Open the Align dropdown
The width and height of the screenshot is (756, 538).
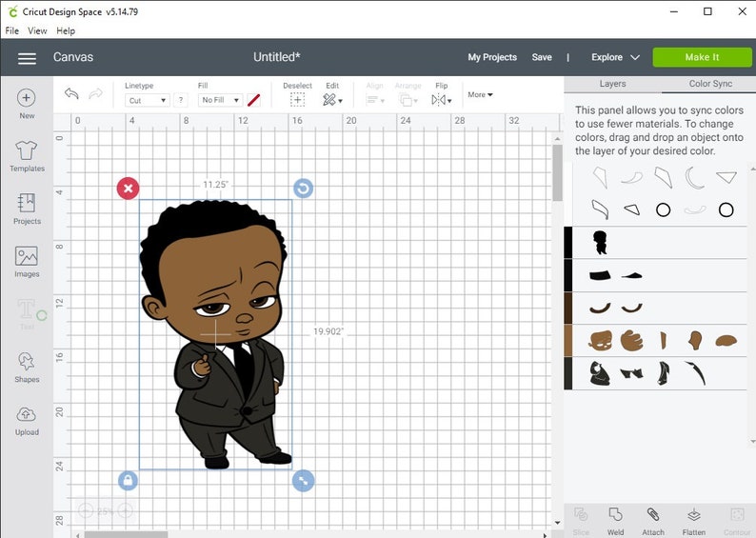[x=374, y=100]
